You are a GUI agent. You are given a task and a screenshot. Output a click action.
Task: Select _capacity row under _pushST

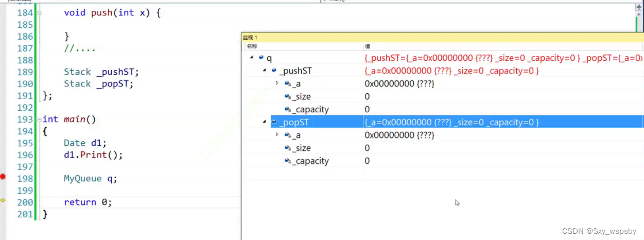click(x=310, y=109)
